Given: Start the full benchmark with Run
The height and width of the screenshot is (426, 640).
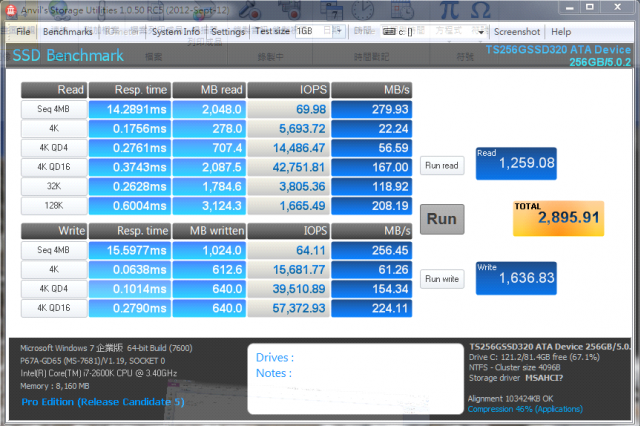Looking at the screenshot, I should click(x=442, y=219).
